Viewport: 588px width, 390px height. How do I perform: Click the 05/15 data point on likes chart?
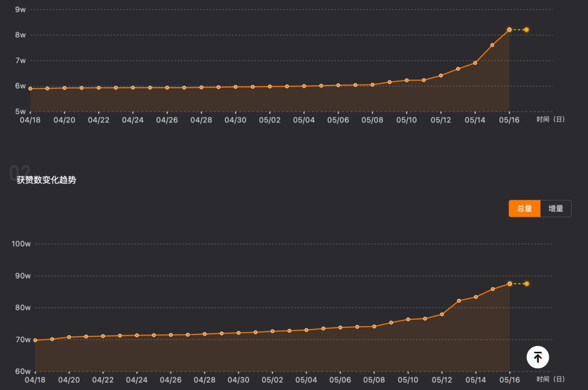pos(493,289)
